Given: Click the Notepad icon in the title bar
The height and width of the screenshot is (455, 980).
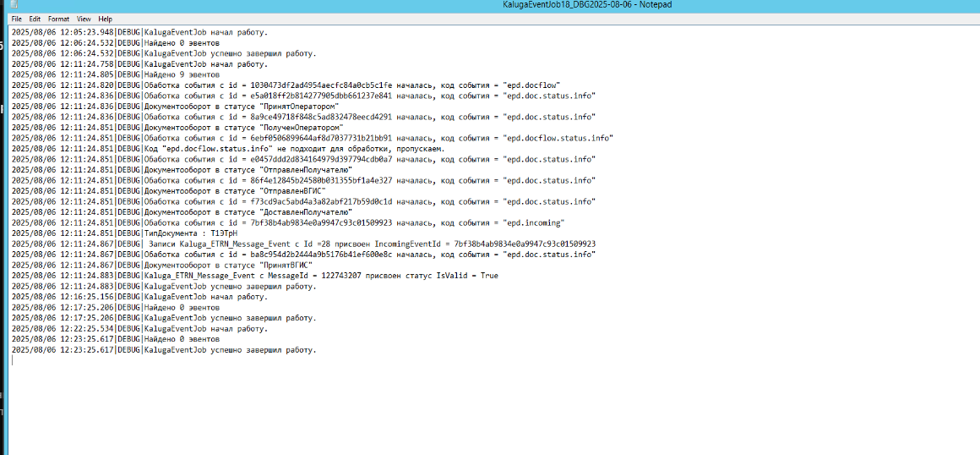Looking at the screenshot, I should click(x=14, y=4).
